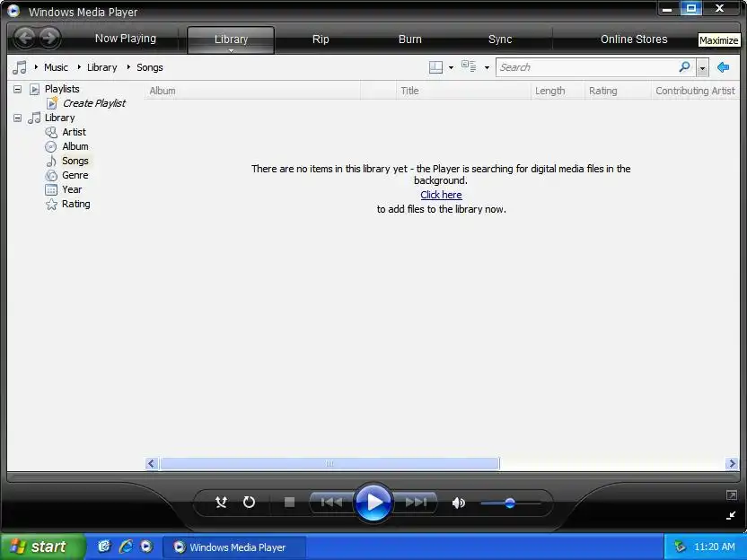
Task: Click the Library music notes icon in tree
Action: pyautogui.click(x=34, y=118)
